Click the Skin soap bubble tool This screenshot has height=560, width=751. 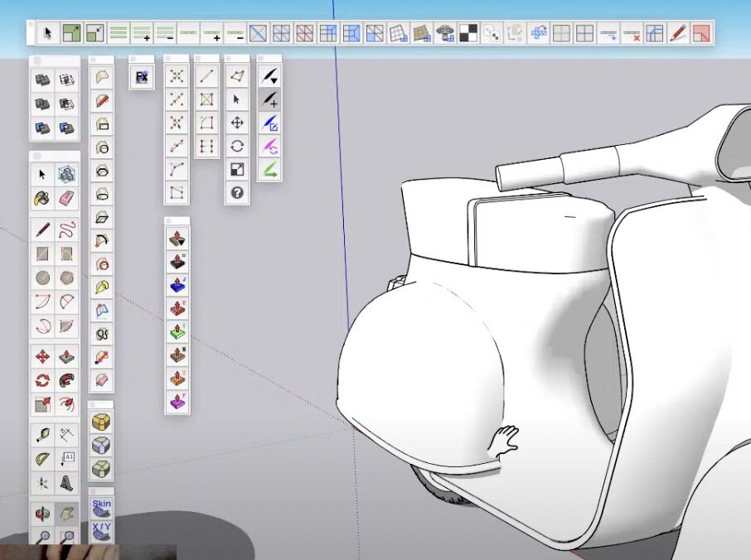[x=101, y=509]
